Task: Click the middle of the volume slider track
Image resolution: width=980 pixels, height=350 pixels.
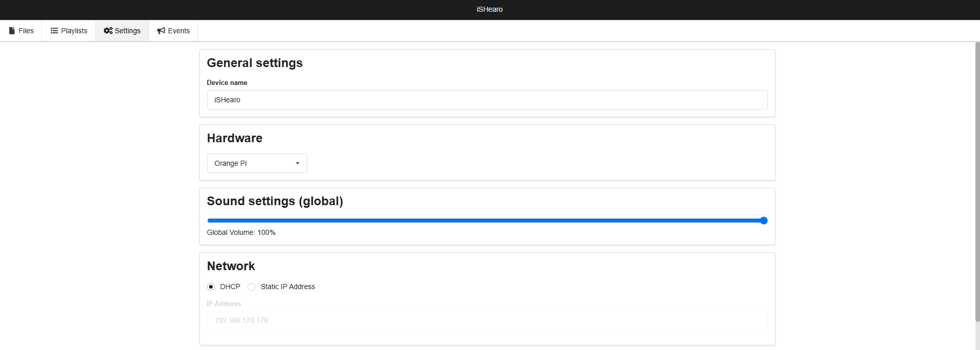Action: point(486,221)
